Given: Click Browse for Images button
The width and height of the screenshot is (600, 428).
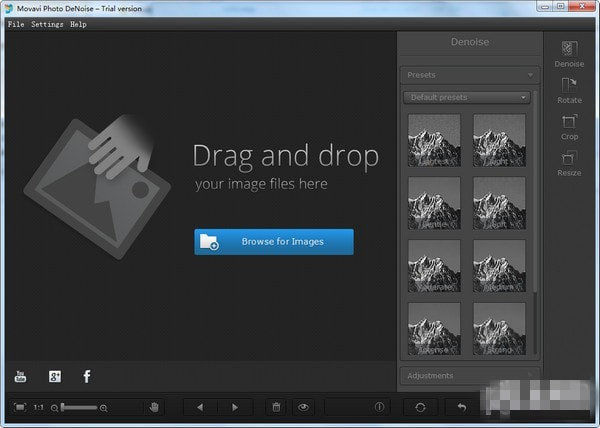Looking at the screenshot, I should click(274, 242).
